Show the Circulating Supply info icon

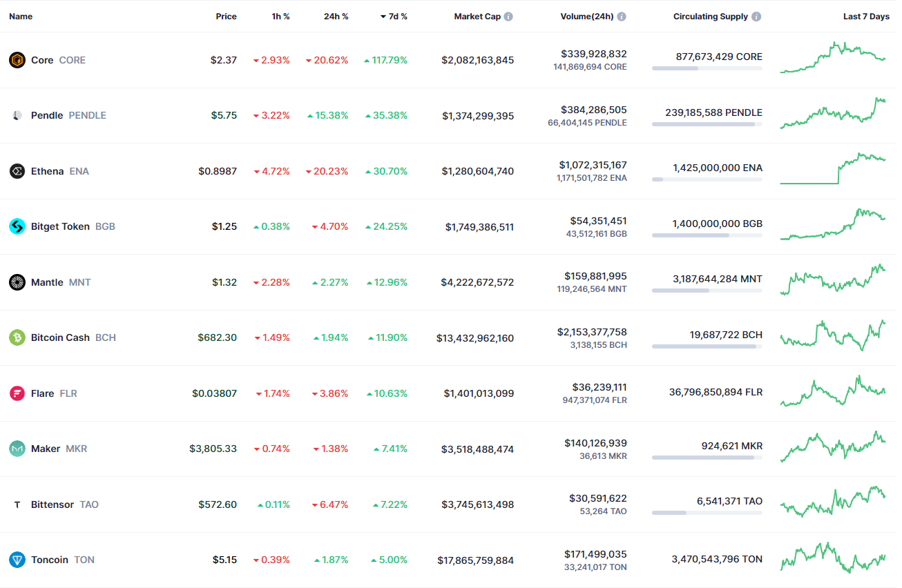756,16
